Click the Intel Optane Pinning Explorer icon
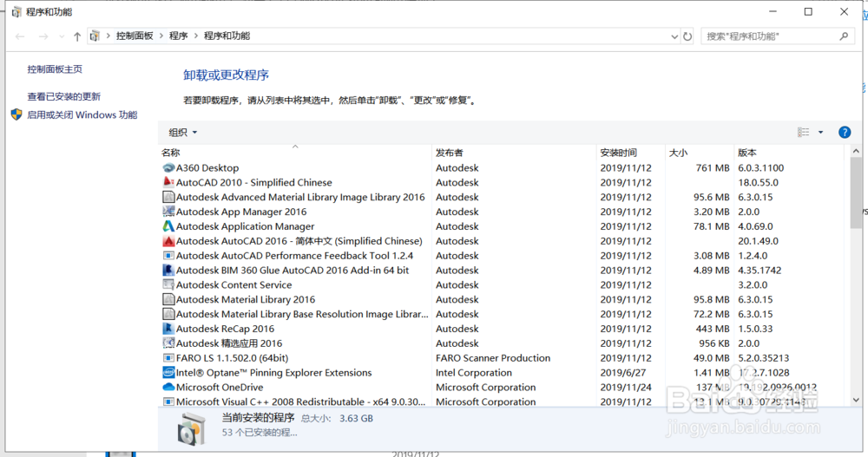The width and height of the screenshot is (868, 457). (168, 372)
